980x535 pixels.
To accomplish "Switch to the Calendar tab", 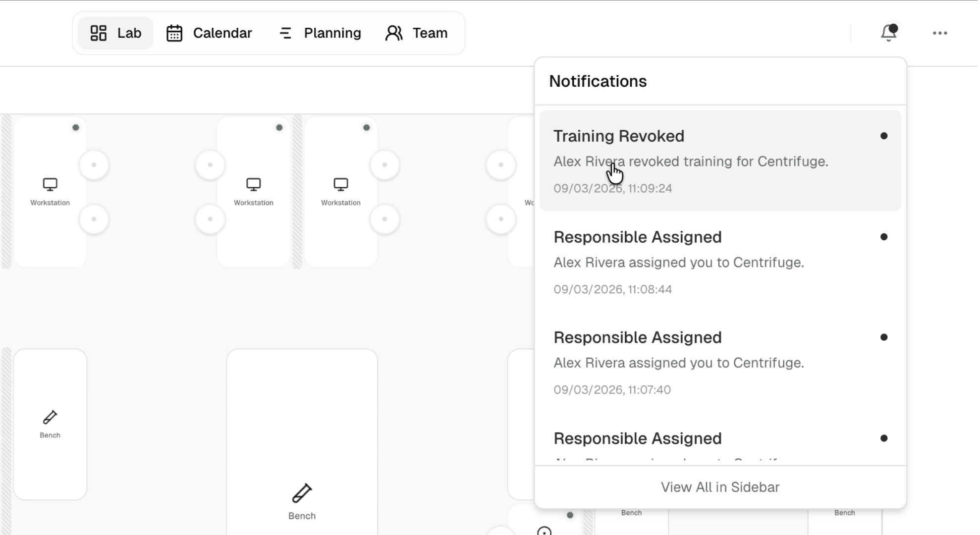I will [210, 33].
